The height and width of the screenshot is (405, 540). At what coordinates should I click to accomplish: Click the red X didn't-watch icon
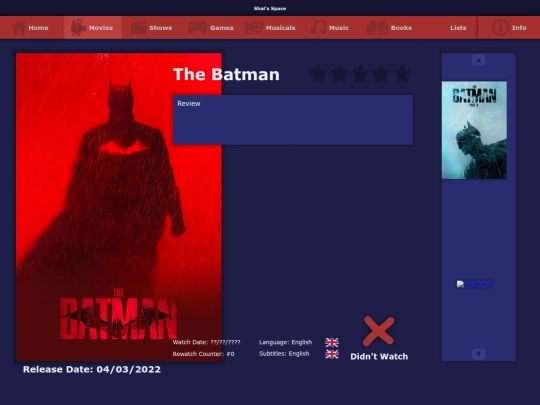click(378, 331)
